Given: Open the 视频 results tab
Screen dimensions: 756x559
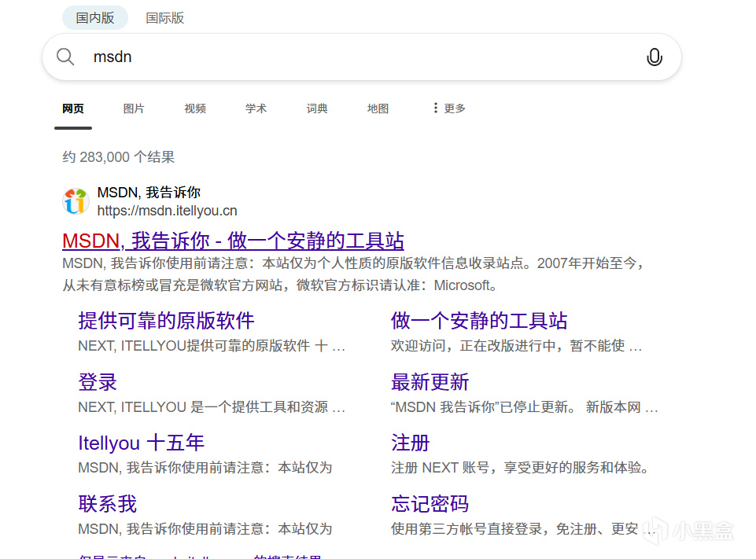Looking at the screenshot, I should [195, 108].
